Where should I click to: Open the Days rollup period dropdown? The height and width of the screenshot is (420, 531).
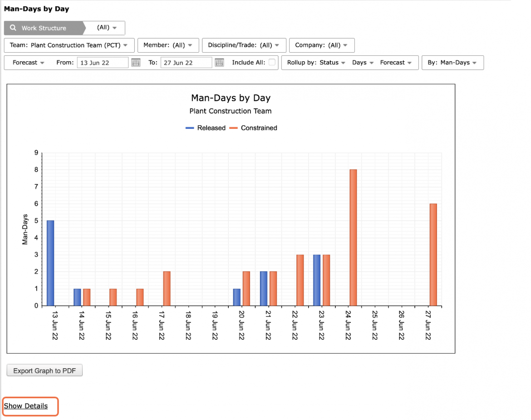click(363, 63)
